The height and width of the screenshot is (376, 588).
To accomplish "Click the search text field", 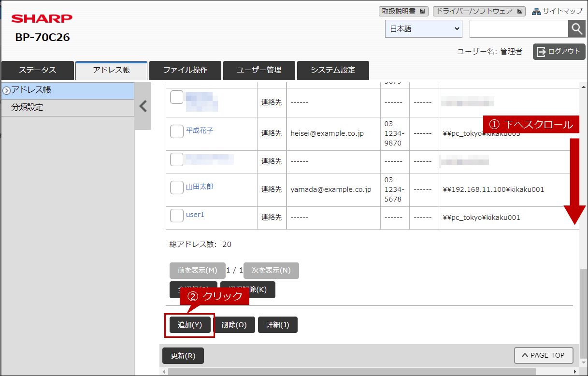I will (518, 29).
